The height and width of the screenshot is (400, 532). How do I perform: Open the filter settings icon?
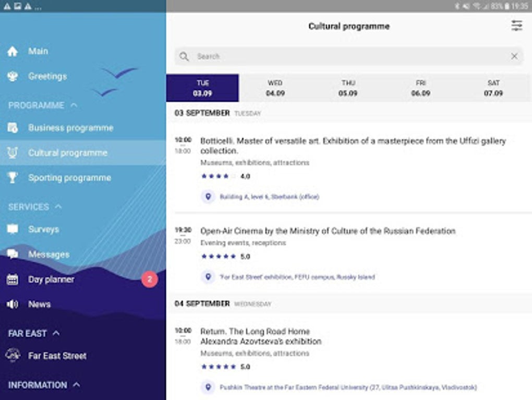pos(516,26)
